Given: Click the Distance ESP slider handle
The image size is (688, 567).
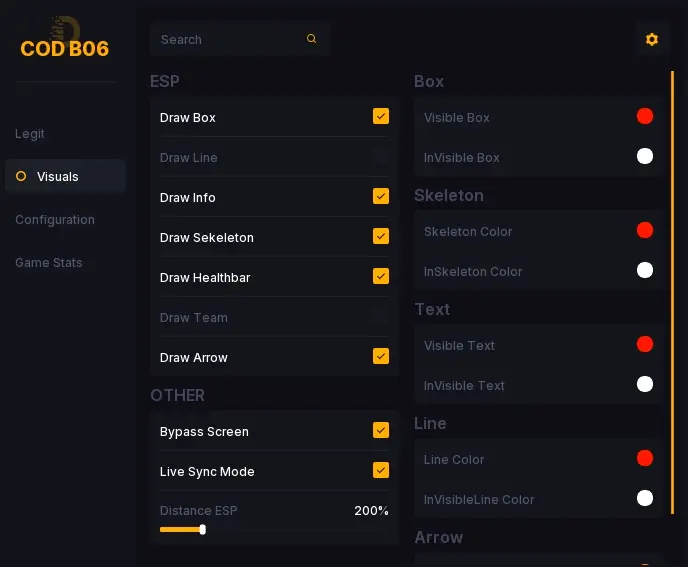Looking at the screenshot, I should point(202,529).
